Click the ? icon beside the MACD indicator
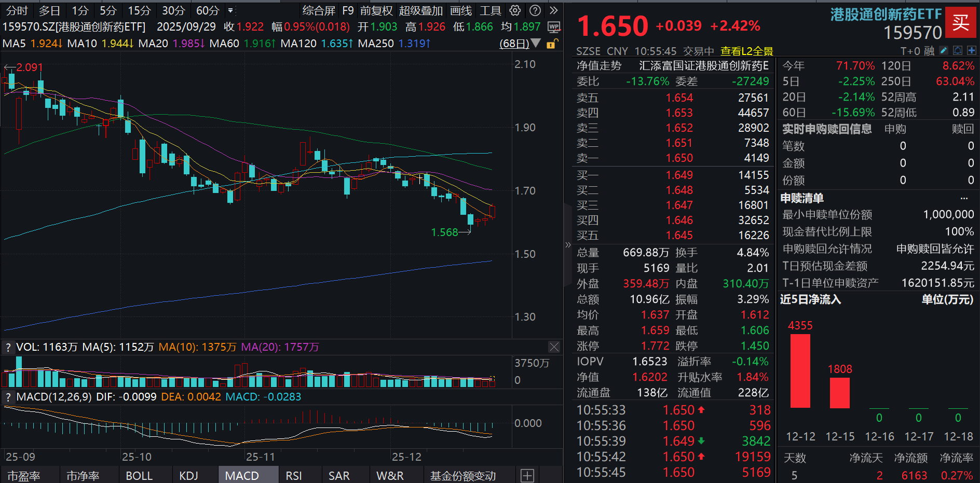Screen dimensions: 980x483 [7, 396]
